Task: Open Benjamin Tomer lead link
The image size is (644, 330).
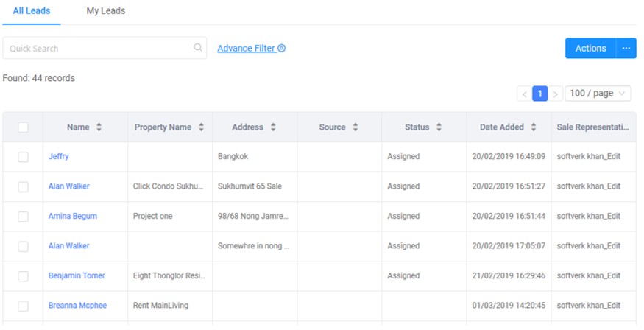Action: 77,275
